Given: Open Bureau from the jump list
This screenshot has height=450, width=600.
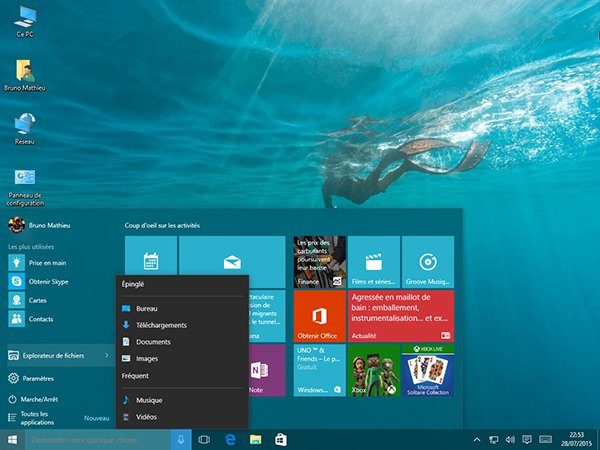Looking at the screenshot, I should tap(182, 308).
